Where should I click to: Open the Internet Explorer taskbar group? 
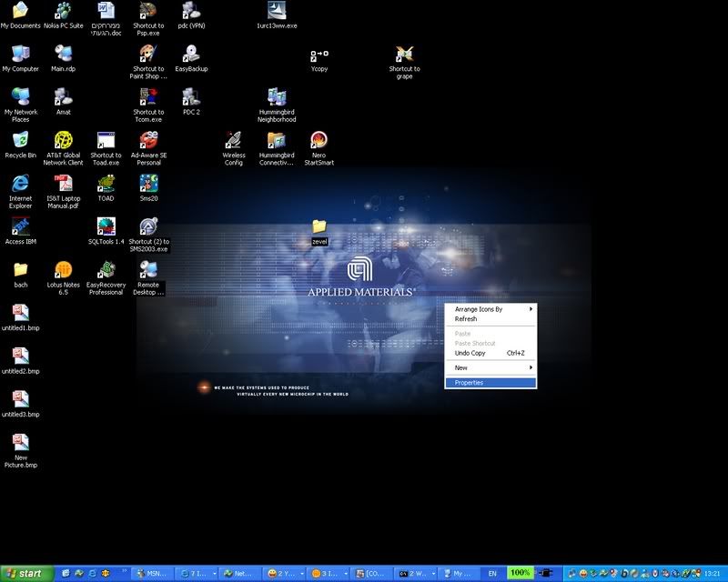click(x=197, y=574)
